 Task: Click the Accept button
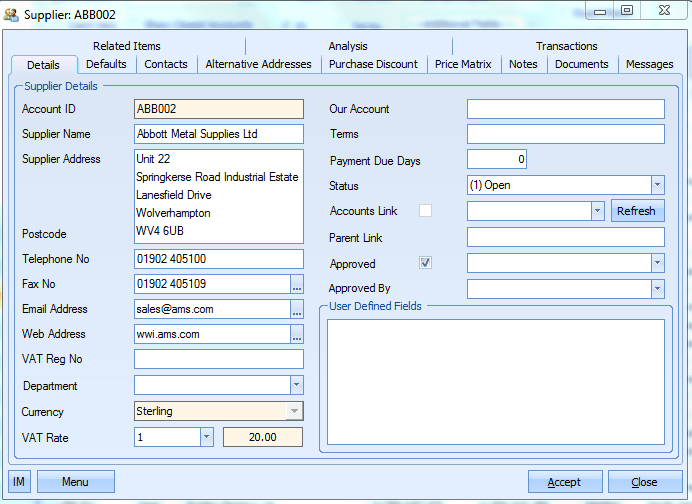[x=564, y=482]
